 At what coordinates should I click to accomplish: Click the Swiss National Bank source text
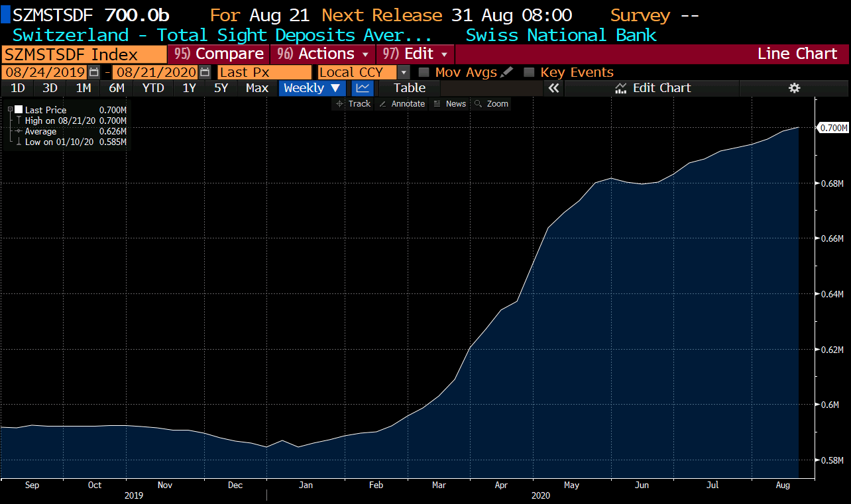click(x=561, y=35)
